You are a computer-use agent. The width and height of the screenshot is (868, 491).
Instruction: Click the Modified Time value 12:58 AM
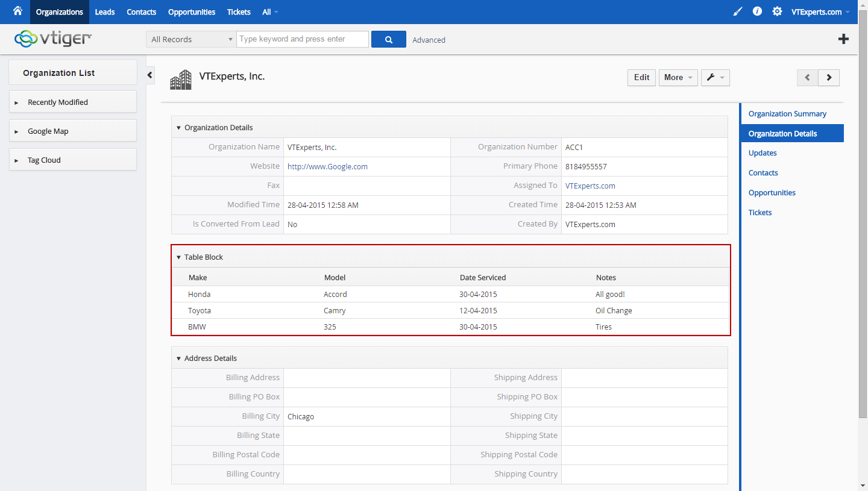click(x=323, y=205)
